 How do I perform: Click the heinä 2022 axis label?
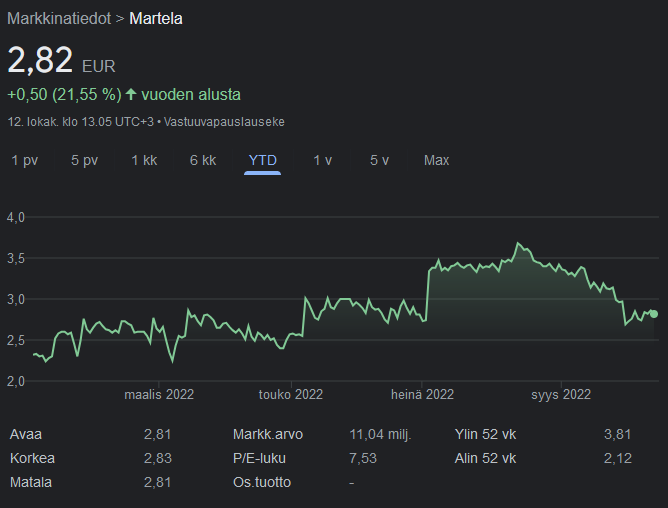422,395
